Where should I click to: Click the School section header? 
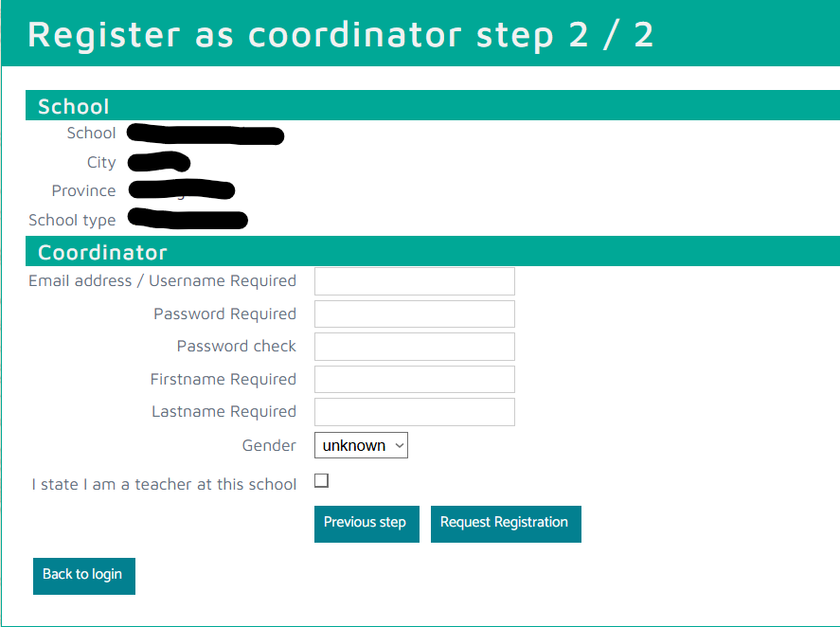click(73, 106)
